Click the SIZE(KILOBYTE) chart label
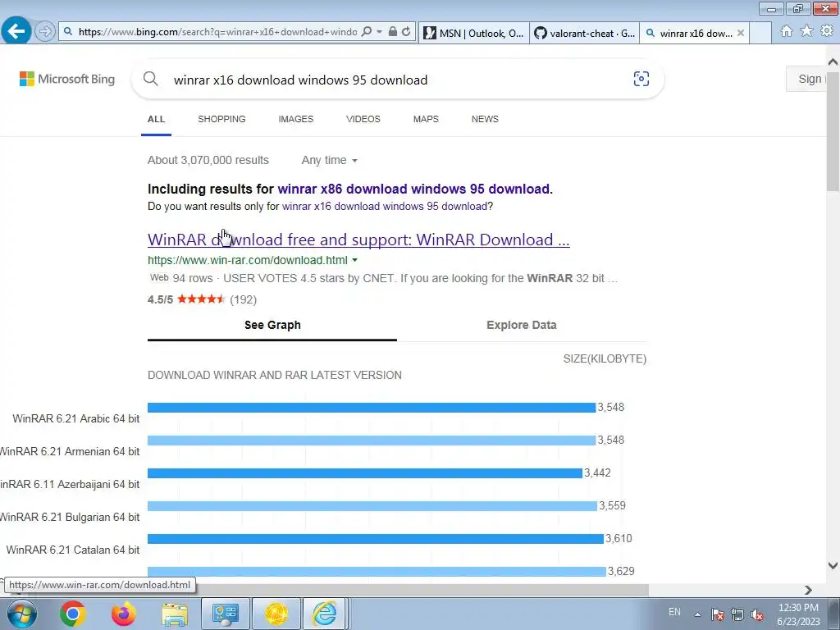This screenshot has width=840, height=630. [605, 359]
